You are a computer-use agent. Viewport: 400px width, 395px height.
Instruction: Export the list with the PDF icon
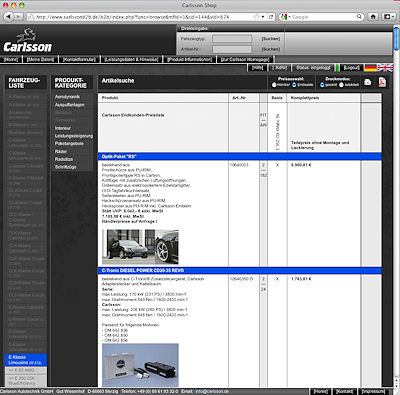click(x=382, y=82)
